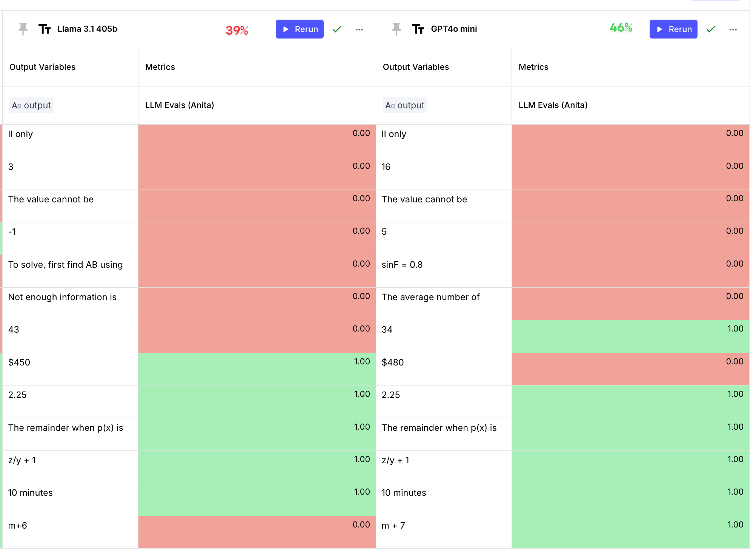
Task: Click the text-type icon beside GPT4o mini
Action: tap(418, 29)
